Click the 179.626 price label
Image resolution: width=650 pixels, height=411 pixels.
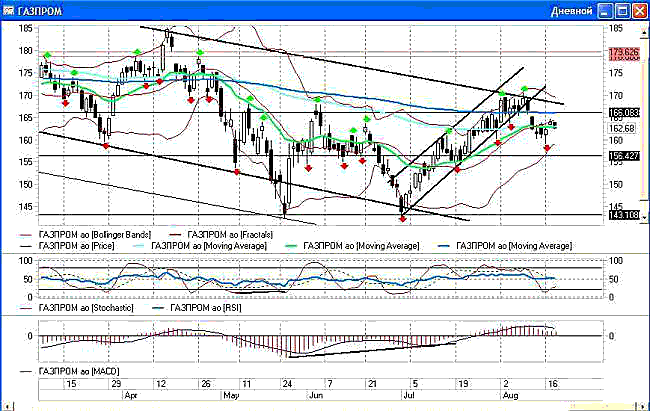click(624, 53)
